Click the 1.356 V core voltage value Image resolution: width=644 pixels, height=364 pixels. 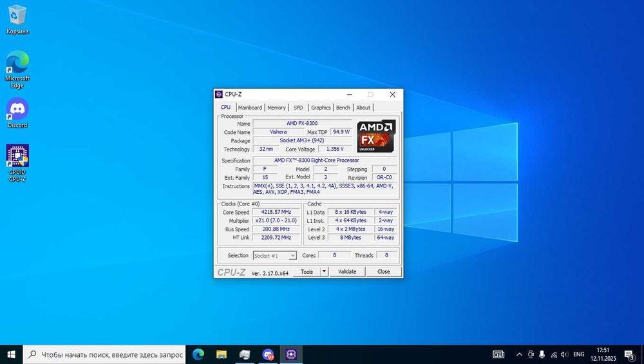335,149
